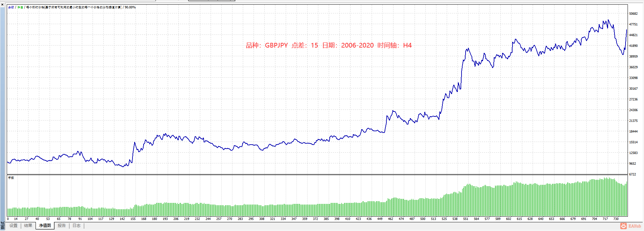Viewport: 644px width, 231px height.
Task: Click the 41890 value on the vertical axis
Action: point(633,46)
